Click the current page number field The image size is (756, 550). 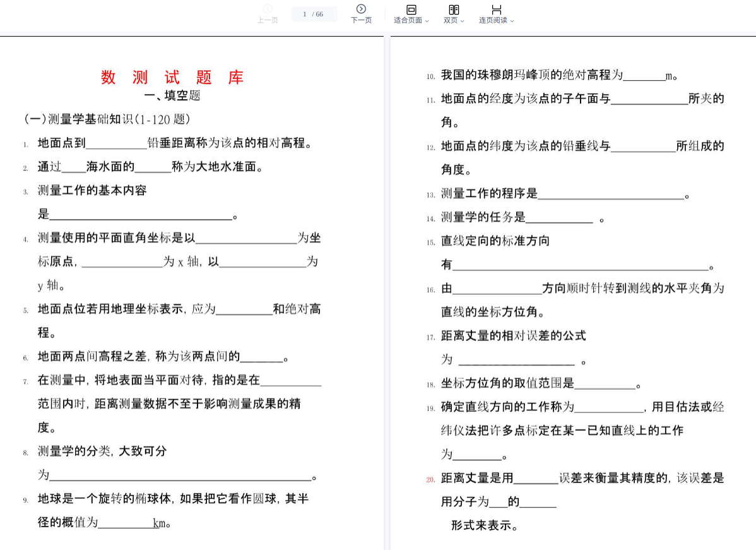tap(305, 14)
